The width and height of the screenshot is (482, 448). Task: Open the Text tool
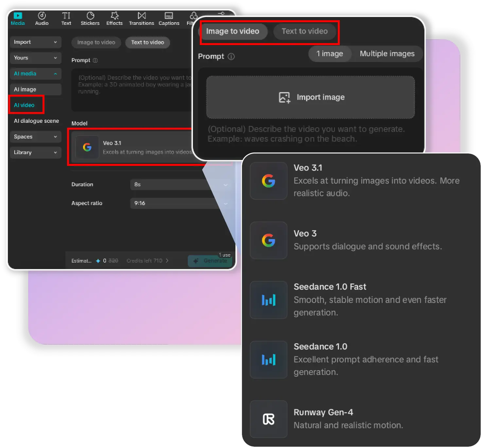click(x=66, y=18)
